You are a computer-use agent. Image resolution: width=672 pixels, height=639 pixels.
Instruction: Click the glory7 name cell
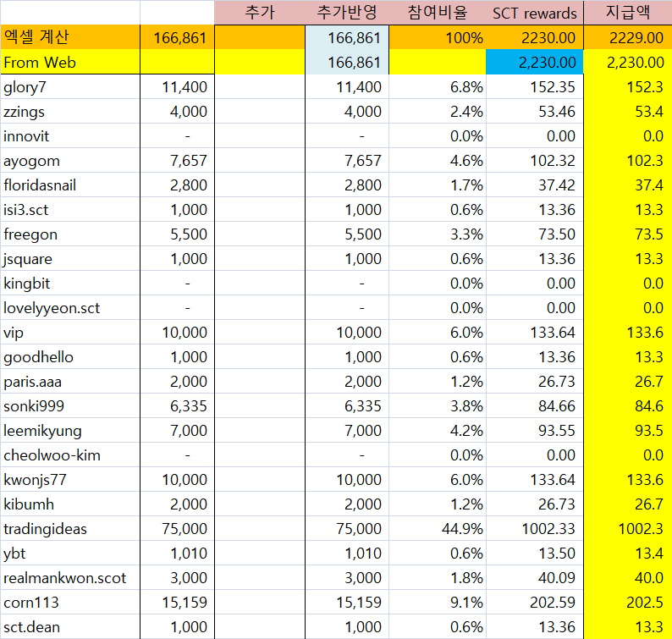[x=70, y=87]
